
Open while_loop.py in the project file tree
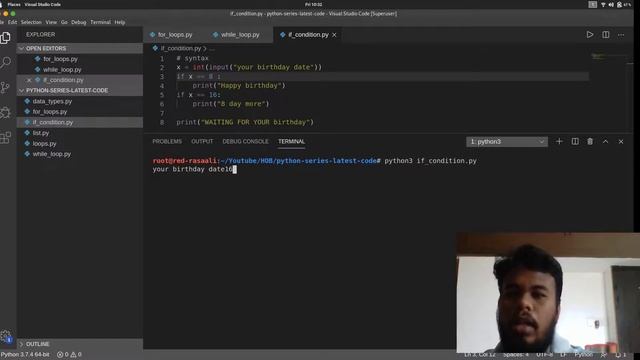(x=80, y=154)
